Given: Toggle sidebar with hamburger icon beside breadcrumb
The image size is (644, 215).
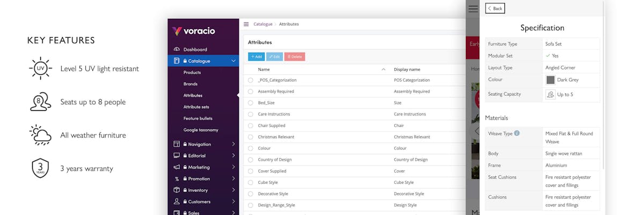Looking at the screenshot, I should [246, 24].
